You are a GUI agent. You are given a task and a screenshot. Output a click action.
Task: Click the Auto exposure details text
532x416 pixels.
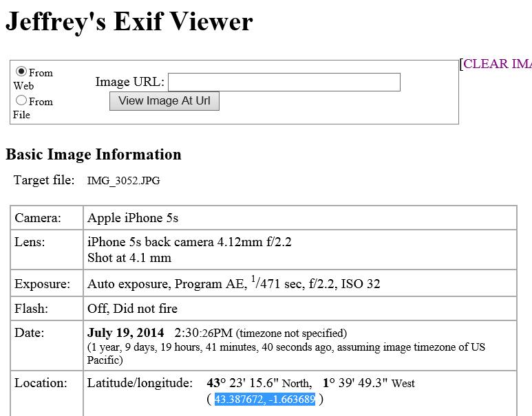pyautogui.click(x=233, y=283)
